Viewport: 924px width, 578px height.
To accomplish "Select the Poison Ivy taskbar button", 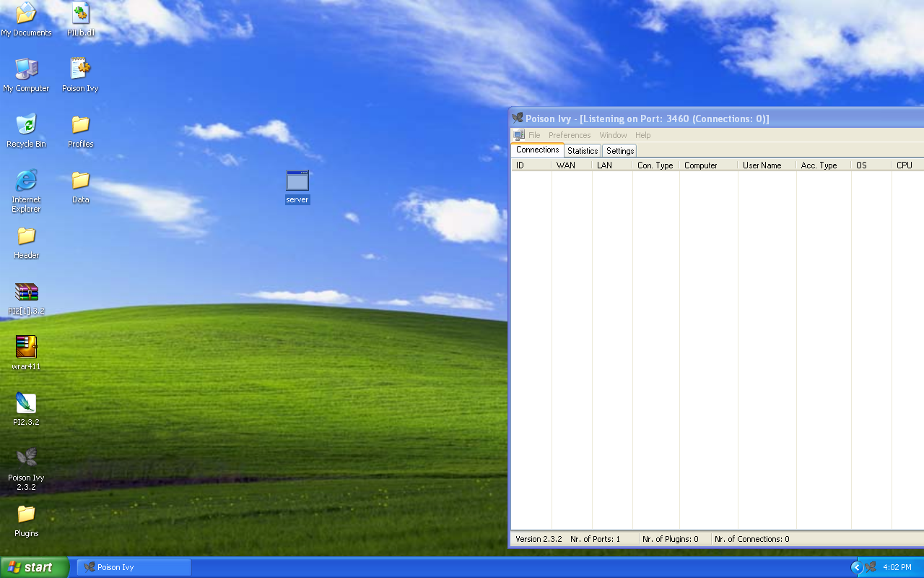I will click(134, 566).
